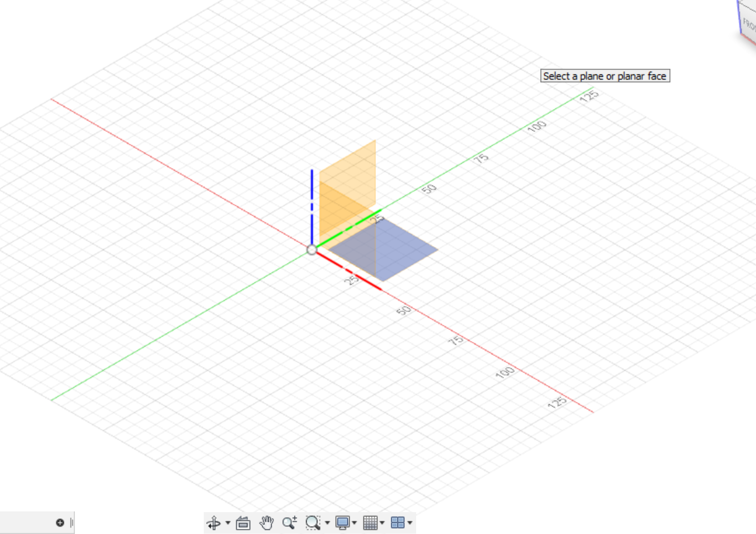756x534 pixels.
Task: Click the plus button in comments bar
Action: (x=60, y=523)
